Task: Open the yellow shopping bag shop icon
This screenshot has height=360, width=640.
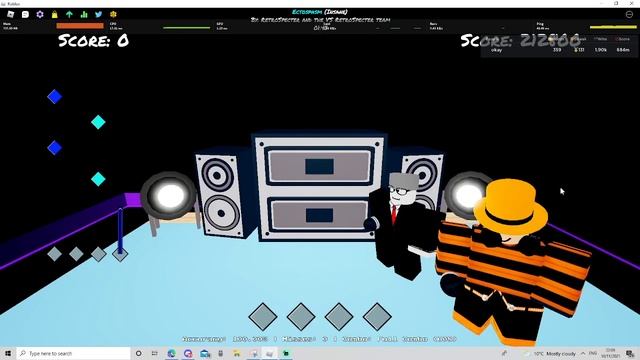Action: click(x=55, y=14)
